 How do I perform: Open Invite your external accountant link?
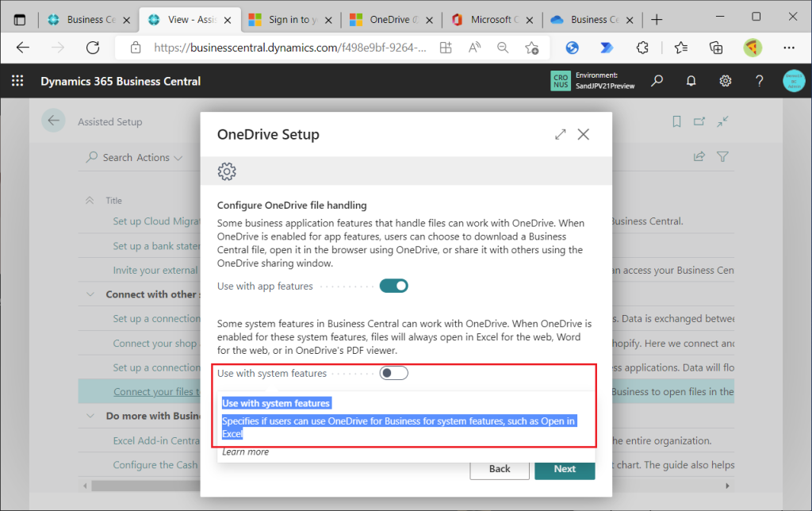pyautogui.click(x=155, y=270)
